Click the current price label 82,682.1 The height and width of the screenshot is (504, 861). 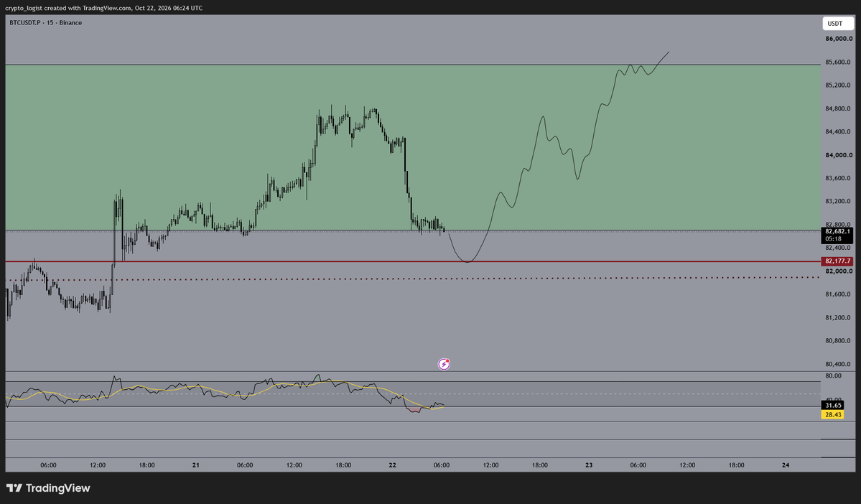(x=837, y=232)
